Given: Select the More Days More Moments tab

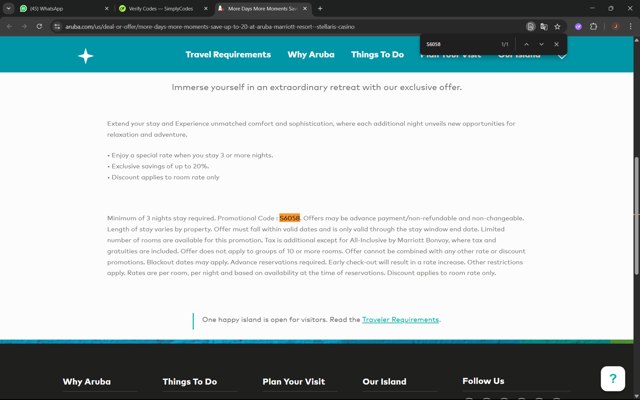Looking at the screenshot, I should coord(262,8).
